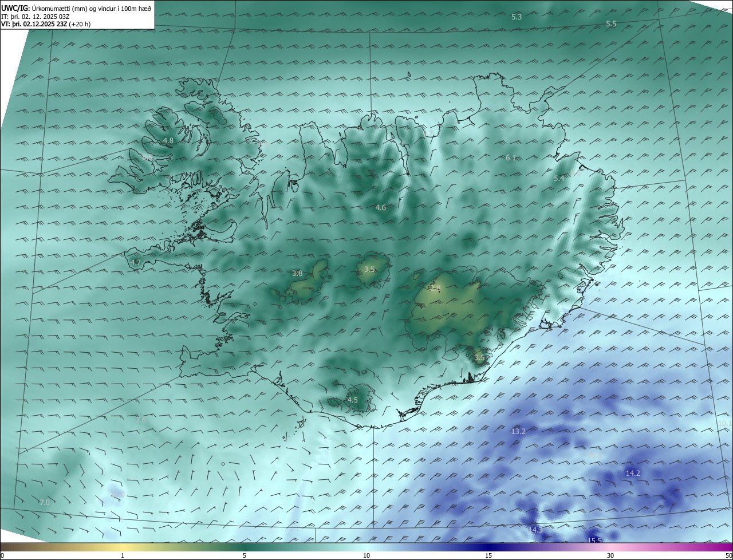Image resolution: width=733 pixels, height=560 pixels.
Task: Click the colorbar tick label '1'
Action: (123, 555)
